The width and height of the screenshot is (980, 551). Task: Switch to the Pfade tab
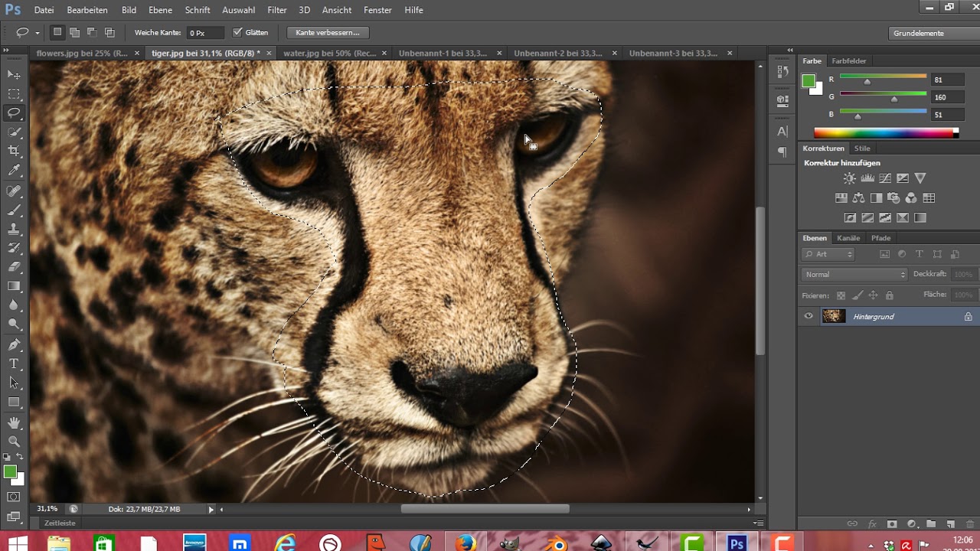(880, 238)
